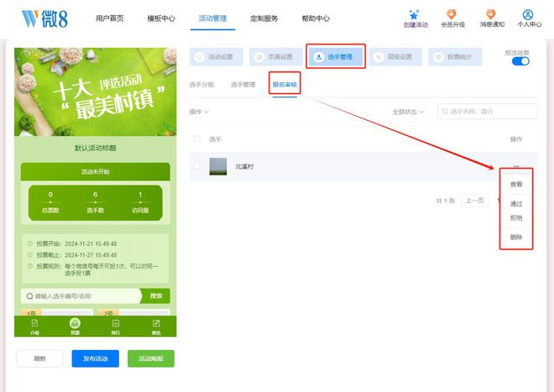Select 活动管理 in top navigation
Viewport: 554px width, 392px height.
click(x=212, y=18)
